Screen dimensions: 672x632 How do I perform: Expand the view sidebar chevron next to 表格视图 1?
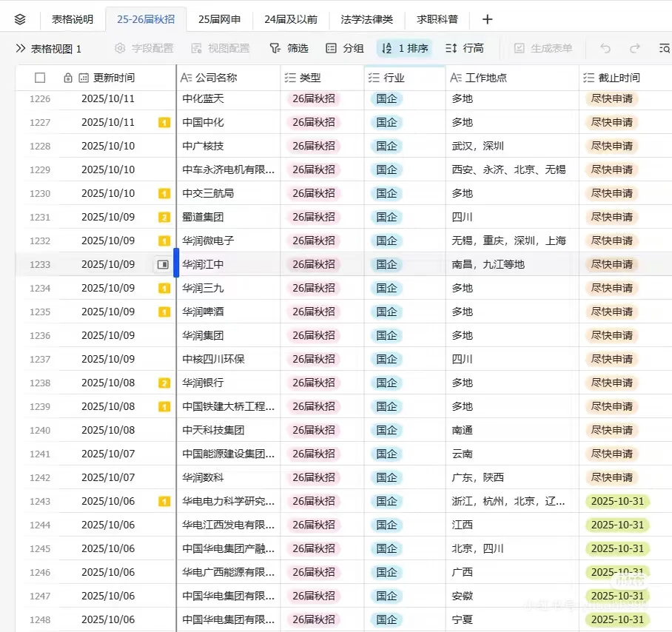[x=20, y=48]
